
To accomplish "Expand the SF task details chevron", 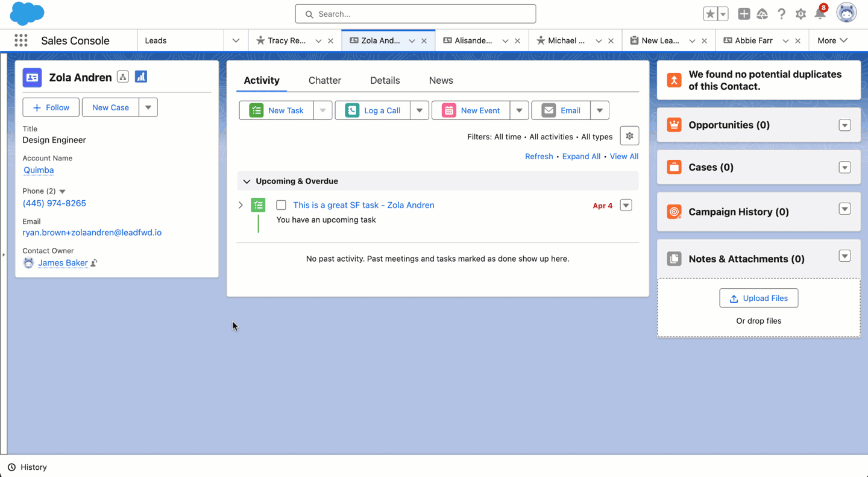I will coord(241,205).
